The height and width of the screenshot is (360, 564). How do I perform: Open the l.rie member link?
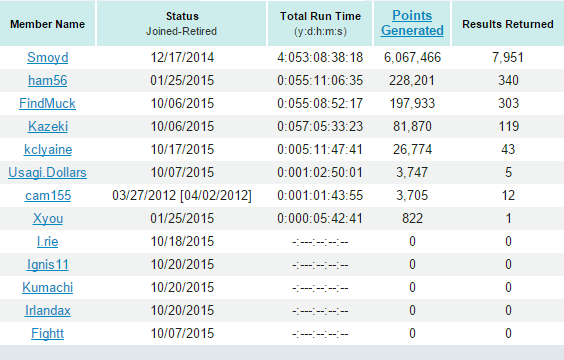tap(47, 242)
